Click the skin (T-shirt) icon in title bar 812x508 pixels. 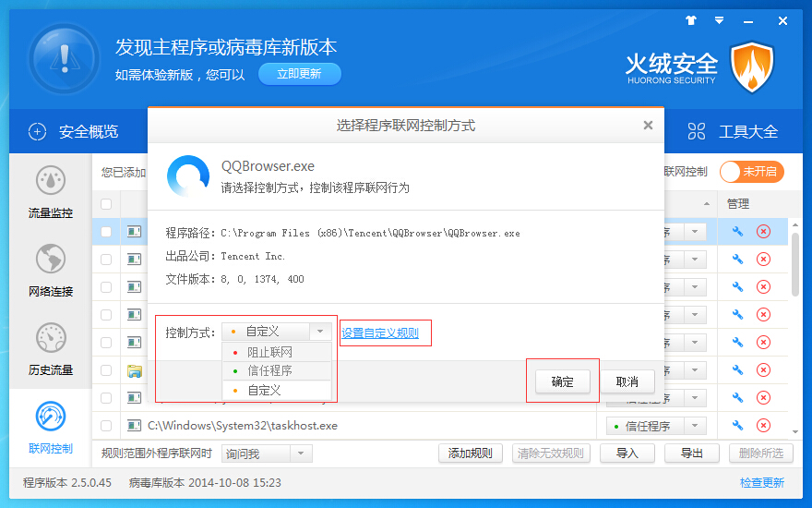tap(691, 20)
